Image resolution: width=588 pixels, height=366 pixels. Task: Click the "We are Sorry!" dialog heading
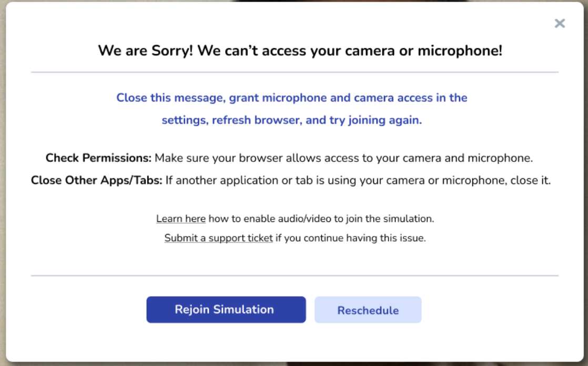point(300,51)
